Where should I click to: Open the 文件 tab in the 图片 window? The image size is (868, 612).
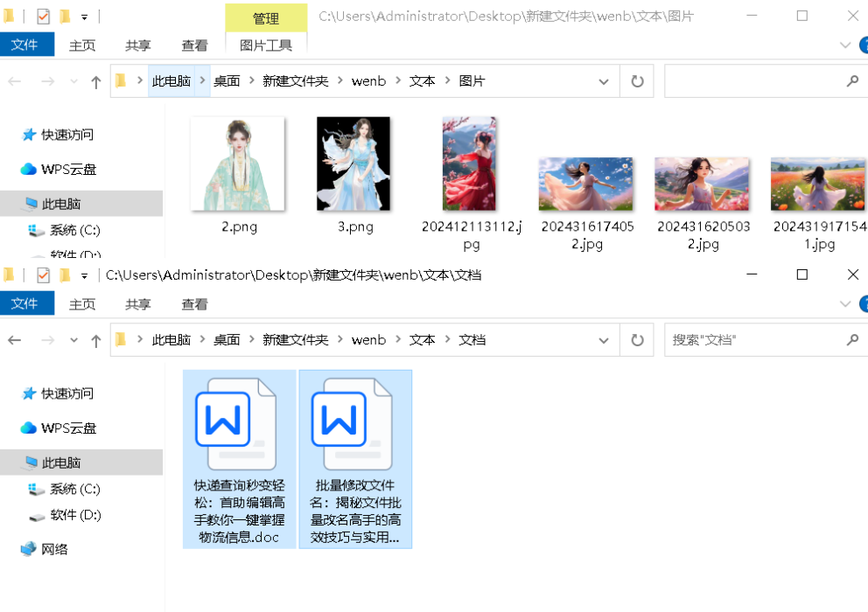point(26,45)
